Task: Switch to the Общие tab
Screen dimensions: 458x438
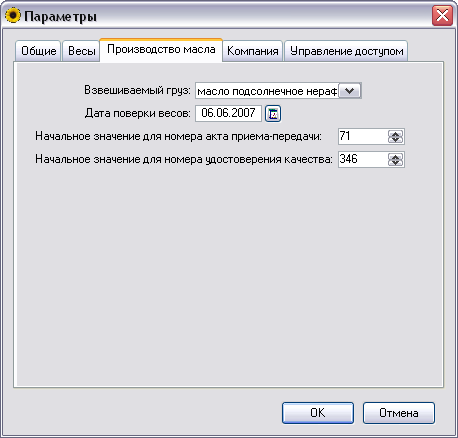Action: tap(38, 51)
